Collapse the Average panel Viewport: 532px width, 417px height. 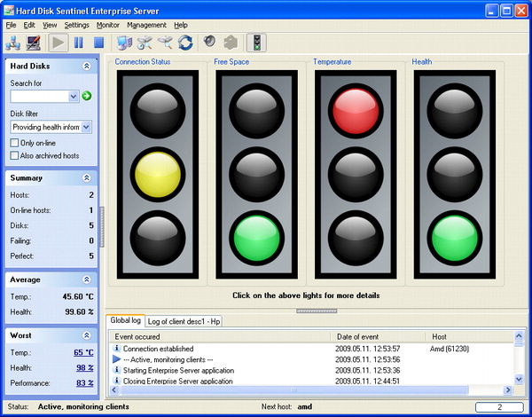[x=87, y=279]
